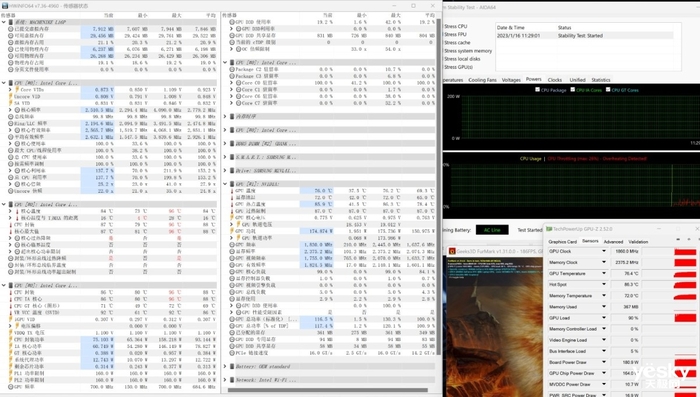This screenshot has width=700, height=397.
Task: Uncheck CPU Package graph checkbox
Action: pos(538,90)
